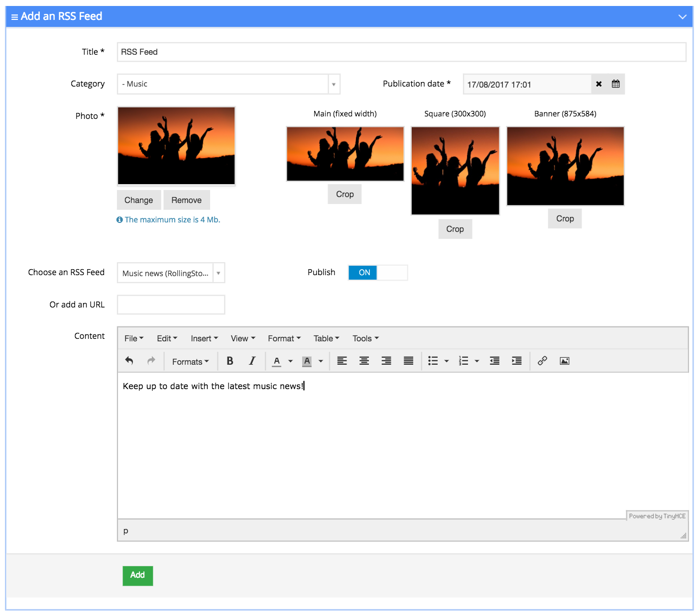The height and width of the screenshot is (616, 698).
Task: Click the Remove photo button
Action: click(187, 200)
